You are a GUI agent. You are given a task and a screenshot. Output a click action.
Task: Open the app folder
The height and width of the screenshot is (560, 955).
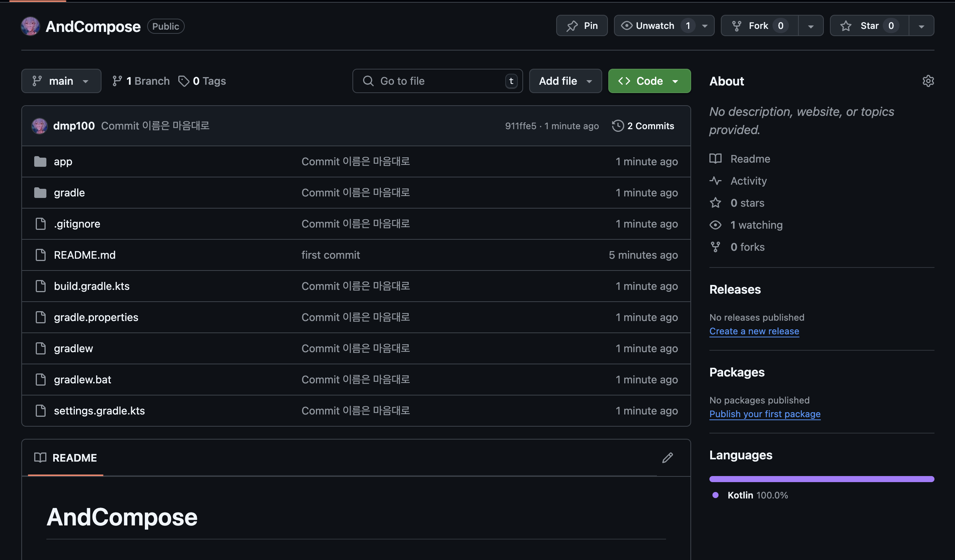click(63, 161)
